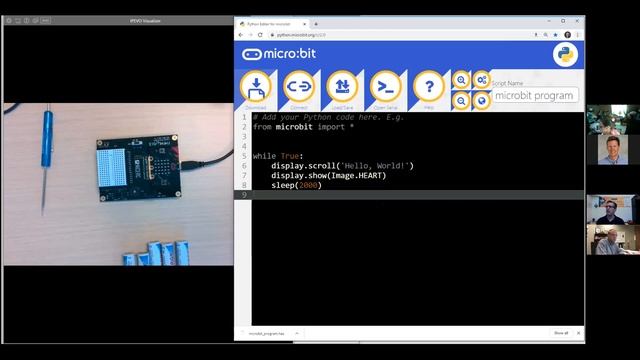
Task: Open the Serial console
Action: [x=385, y=87]
